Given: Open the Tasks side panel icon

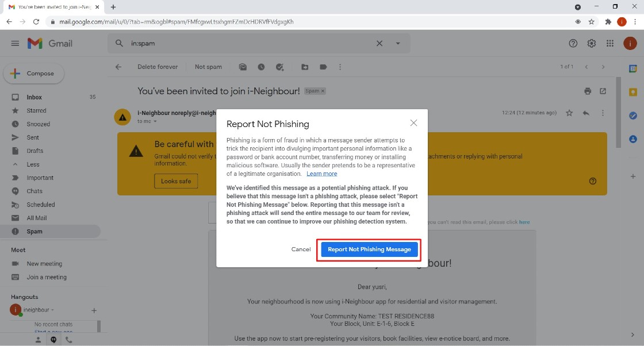Looking at the screenshot, I should 633,116.
